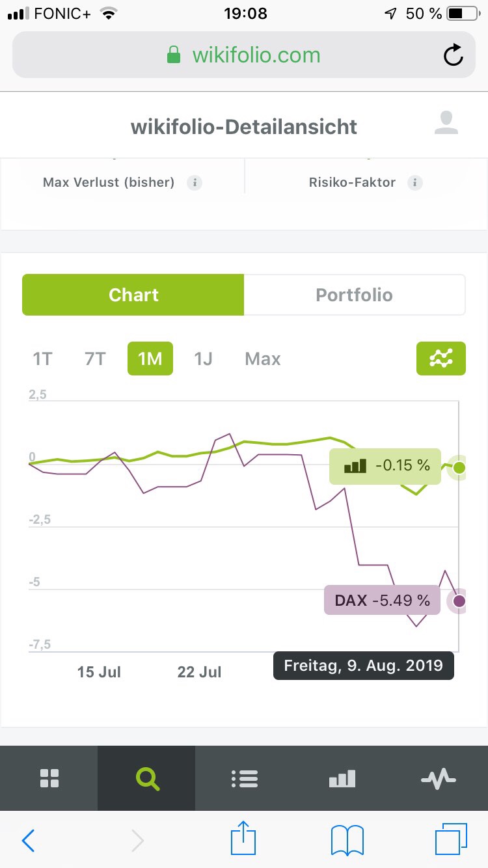Open the dashboard grid icon
This screenshot has width=488, height=868.
49,778
